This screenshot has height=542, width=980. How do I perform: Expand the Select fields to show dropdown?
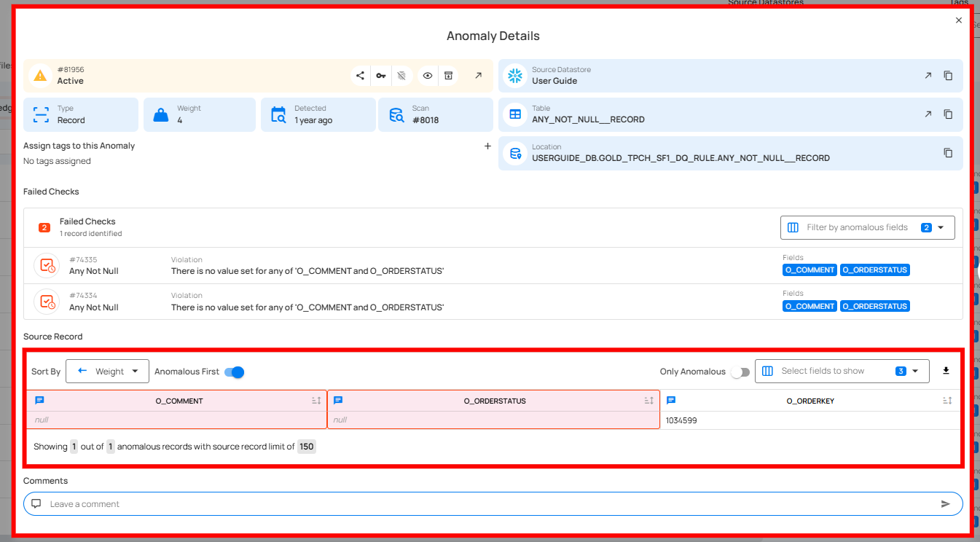[x=842, y=372]
